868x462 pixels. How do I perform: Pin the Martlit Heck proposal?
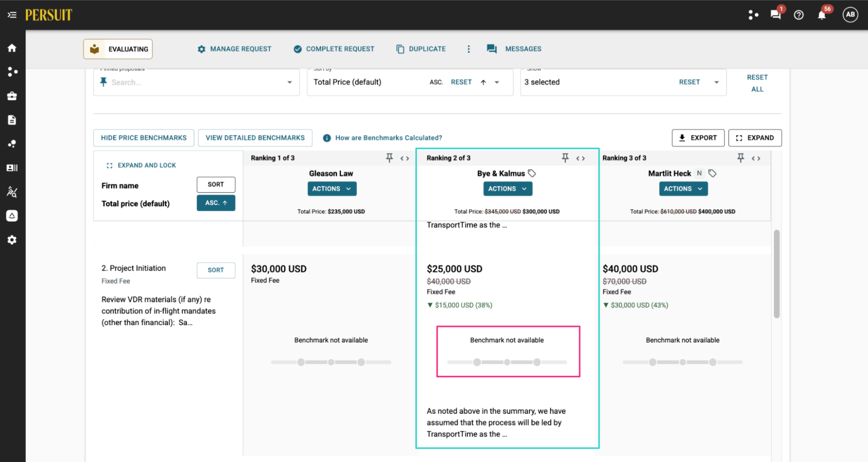point(740,158)
